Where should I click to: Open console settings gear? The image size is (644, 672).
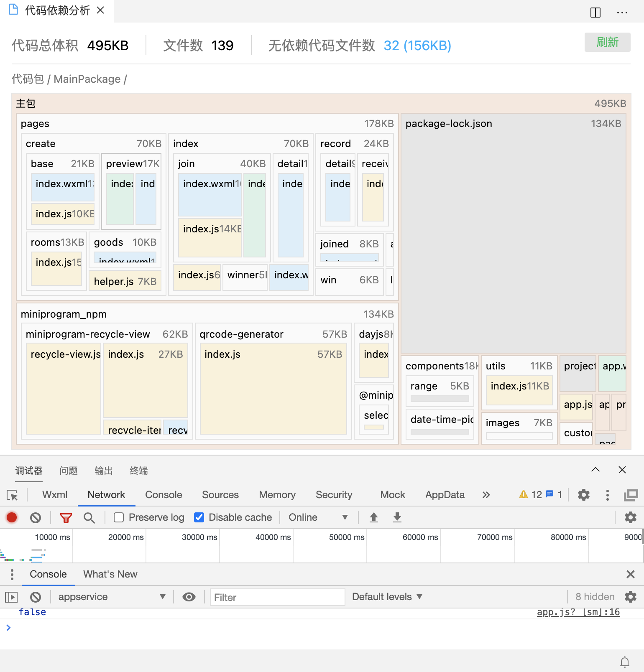pyautogui.click(x=631, y=597)
